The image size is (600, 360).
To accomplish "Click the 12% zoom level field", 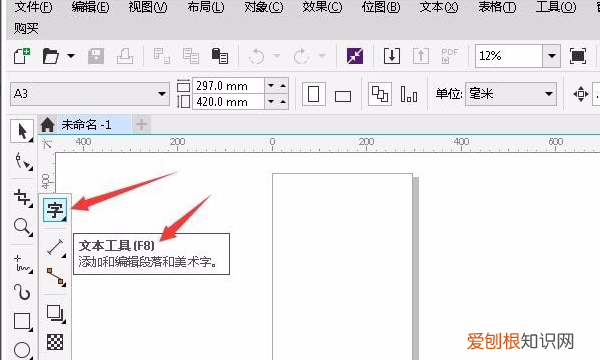I will click(509, 56).
